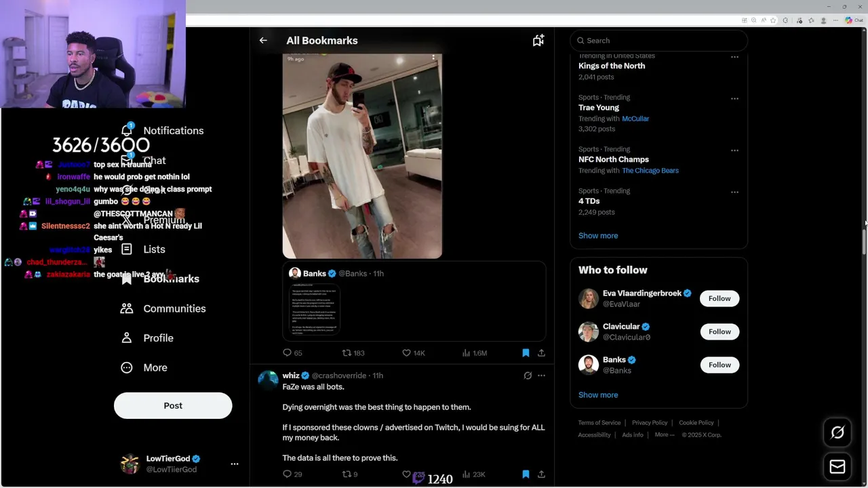Open the Trae Young trend
The width and height of the screenshot is (868, 488).
pos(599,108)
